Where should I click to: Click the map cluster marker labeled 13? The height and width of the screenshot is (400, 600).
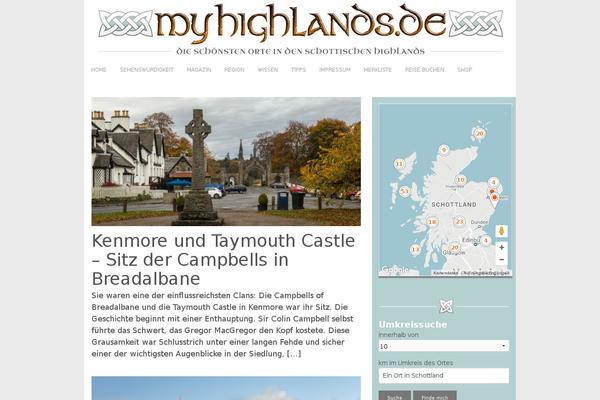415,250
